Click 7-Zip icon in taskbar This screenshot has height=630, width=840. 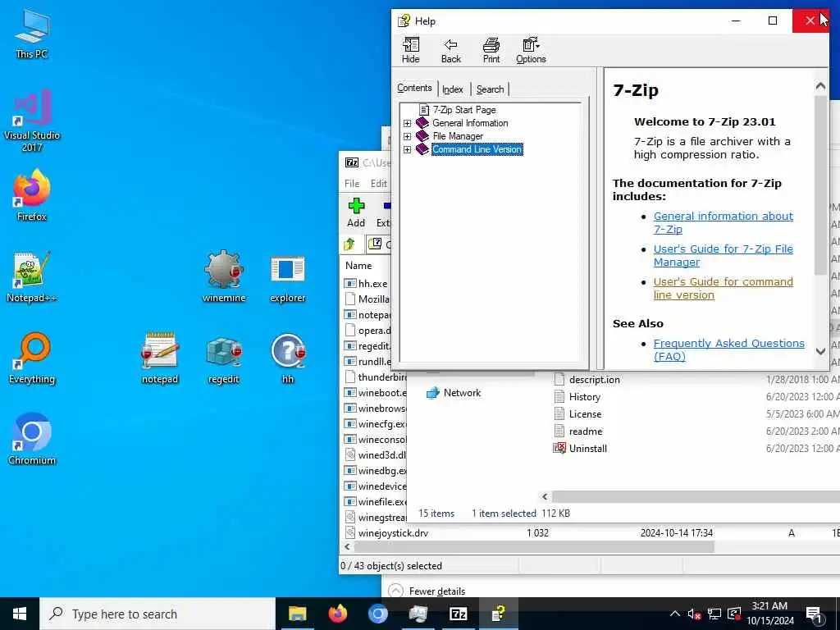coord(458,614)
